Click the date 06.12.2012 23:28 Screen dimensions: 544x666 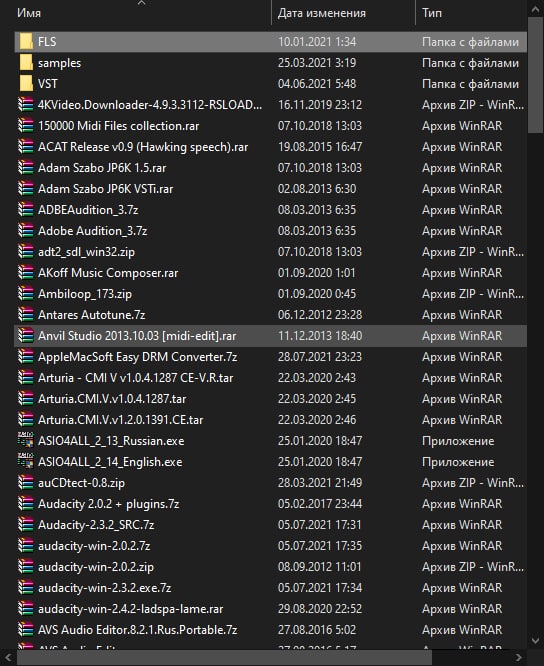tap(320, 315)
